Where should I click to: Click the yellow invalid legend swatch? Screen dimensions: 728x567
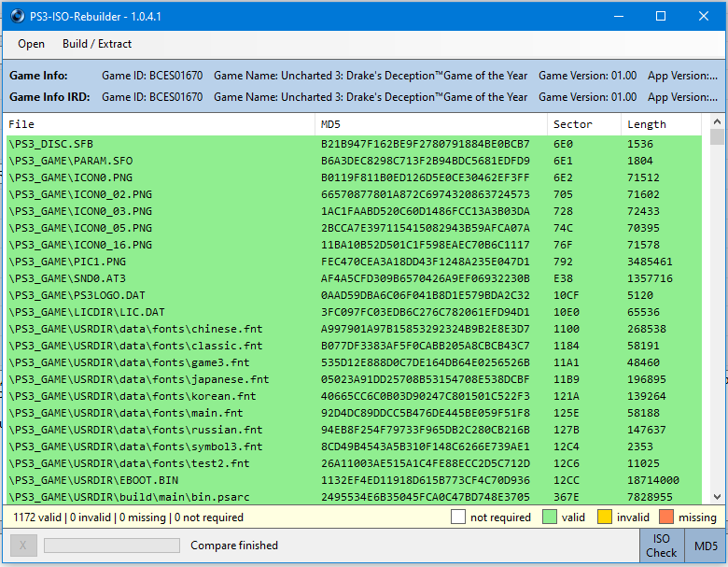point(605,517)
